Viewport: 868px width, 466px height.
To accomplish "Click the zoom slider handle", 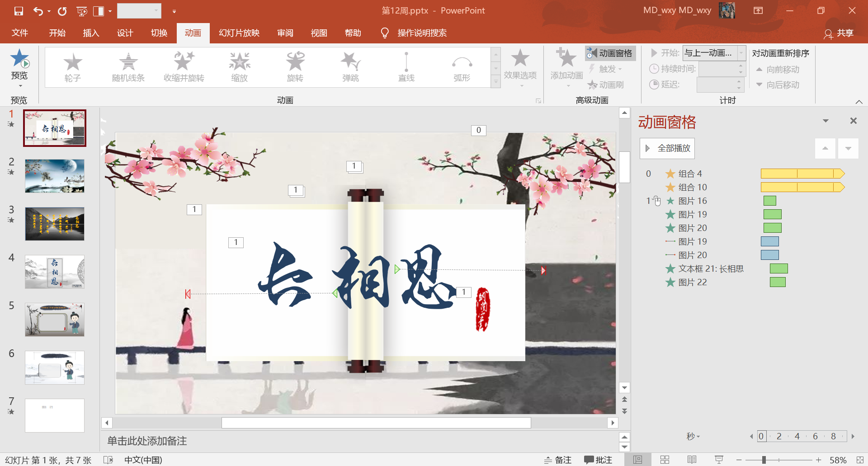I will [764, 460].
